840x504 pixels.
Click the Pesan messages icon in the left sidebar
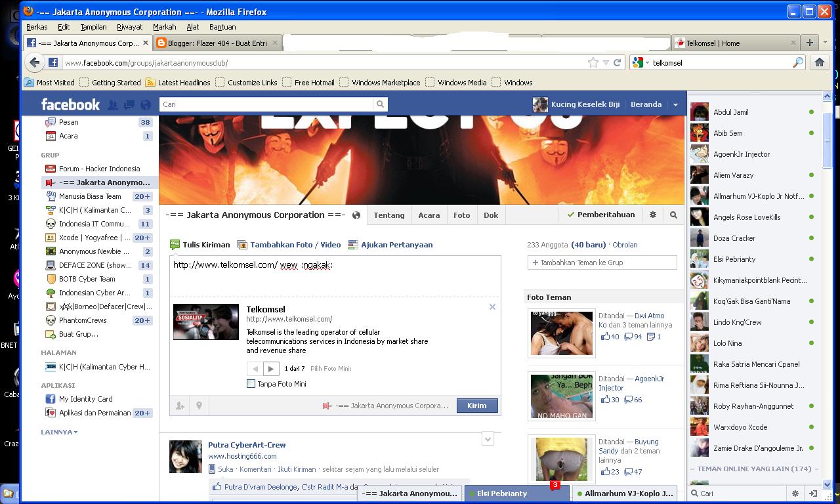51,122
